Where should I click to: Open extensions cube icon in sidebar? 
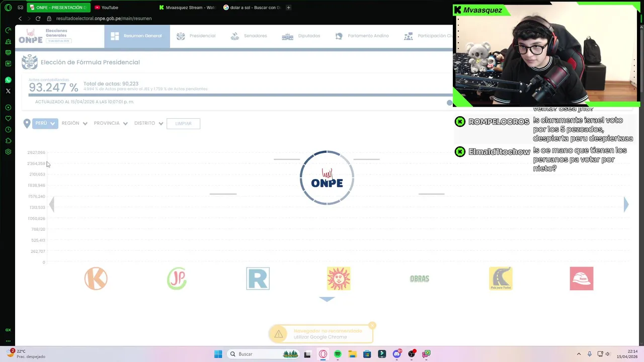coord(8,141)
